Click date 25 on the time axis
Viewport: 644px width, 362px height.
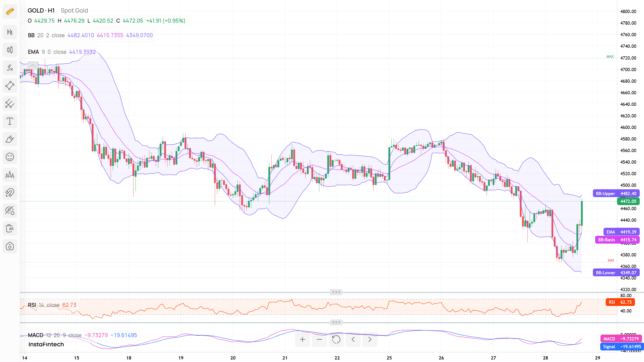[x=389, y=358]
